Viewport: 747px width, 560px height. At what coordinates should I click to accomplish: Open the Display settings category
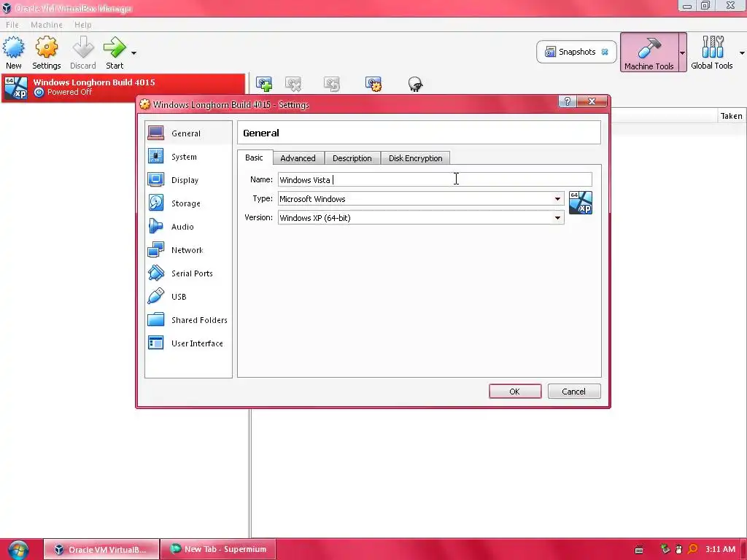click(x=188, y=180)
